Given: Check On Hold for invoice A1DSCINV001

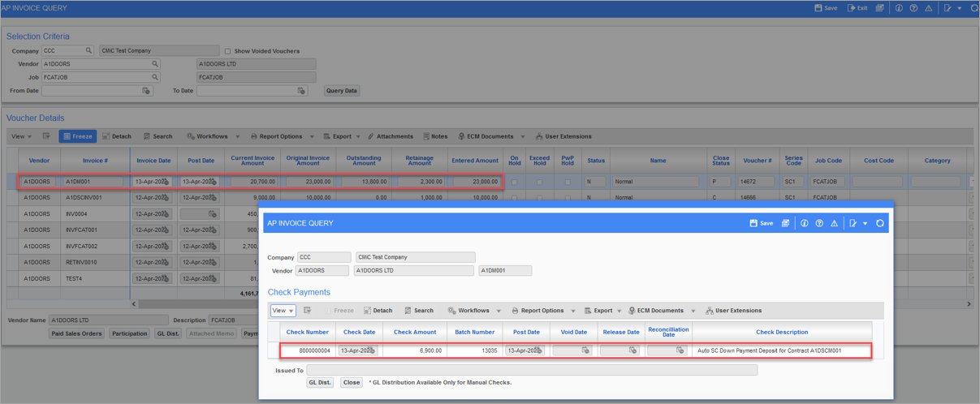Looking at the screenshot, I should (x=515, y=197).
